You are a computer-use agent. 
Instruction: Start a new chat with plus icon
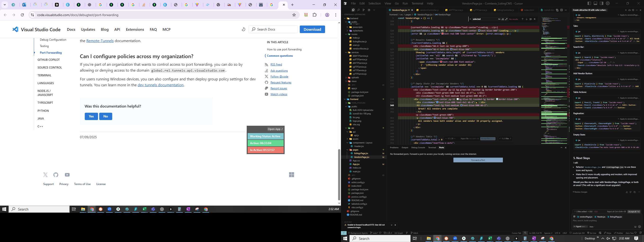click(626, 10)
